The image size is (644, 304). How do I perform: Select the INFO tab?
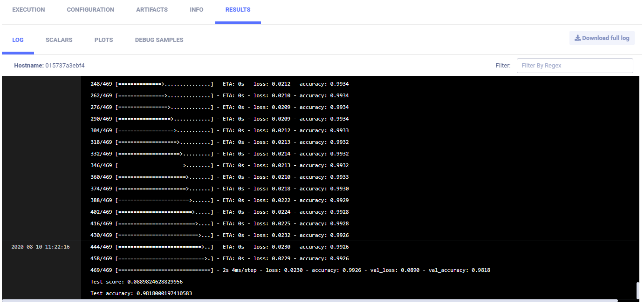(197, 10)
